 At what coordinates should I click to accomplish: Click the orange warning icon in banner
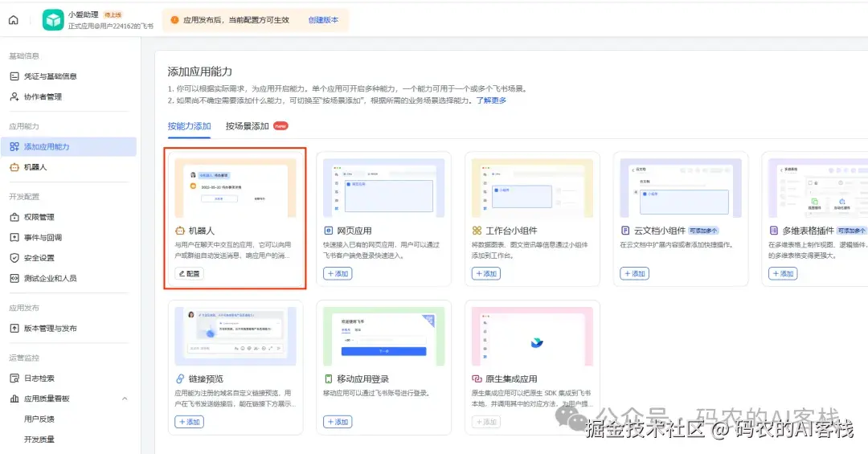174,20
